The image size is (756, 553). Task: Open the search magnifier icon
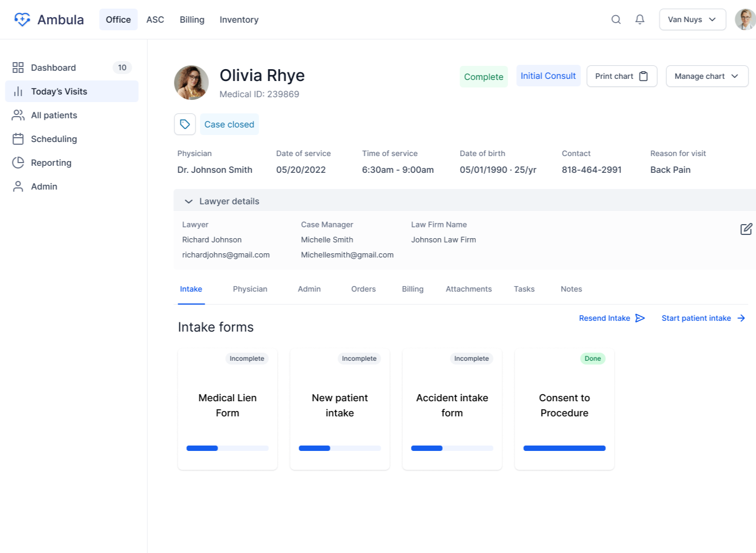(616, 19)
